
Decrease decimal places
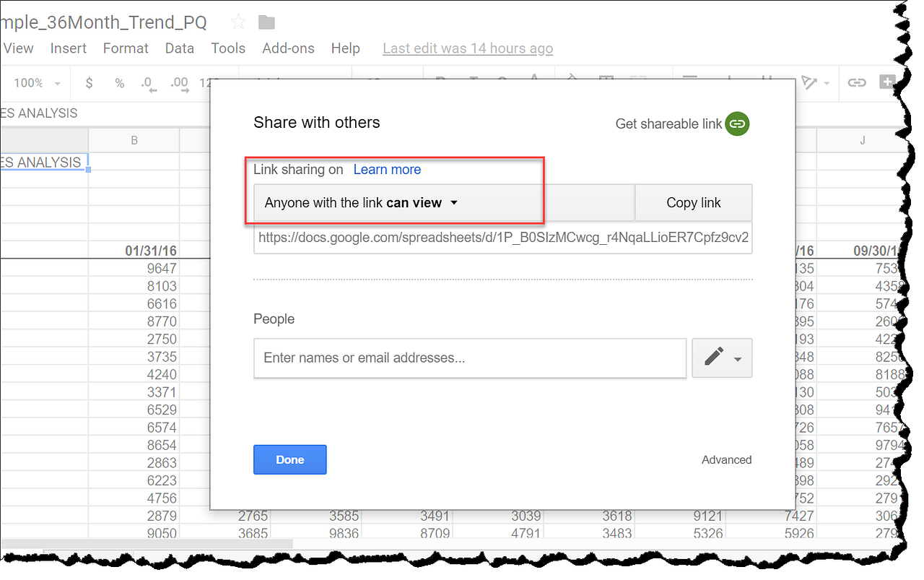pyautogui.click(x=148, y=83)
